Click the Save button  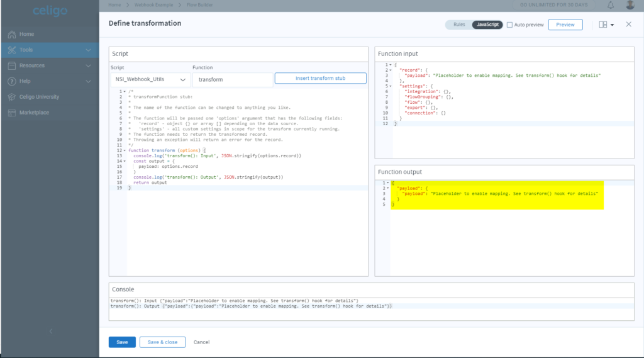(x=122, y=342)
